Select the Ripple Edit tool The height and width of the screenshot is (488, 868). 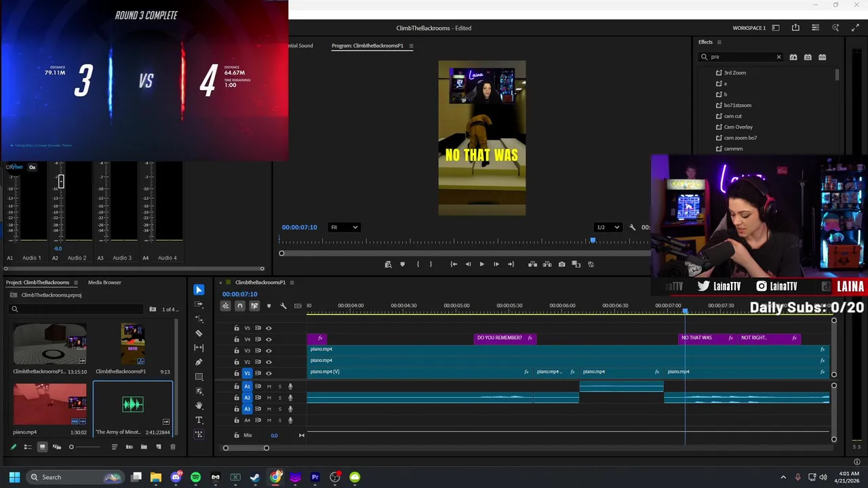pyautogui.click(x=199, y=319)
